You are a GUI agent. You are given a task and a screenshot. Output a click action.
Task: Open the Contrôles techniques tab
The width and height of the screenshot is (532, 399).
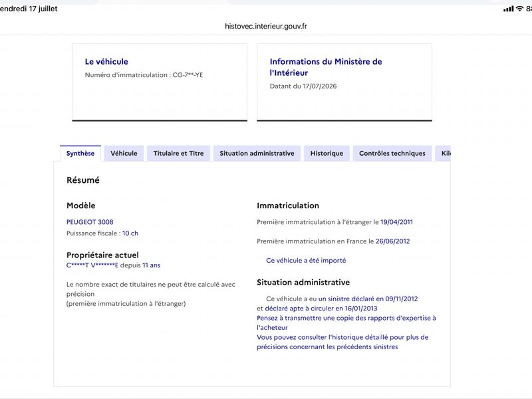(x=392, y=154)
